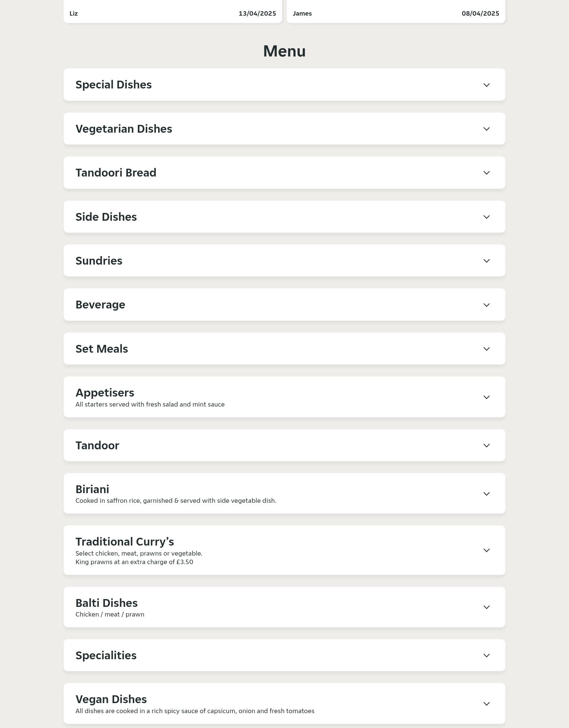Open the Specialities section
Viewport: 569px width, 728px height.
[486, 656]
